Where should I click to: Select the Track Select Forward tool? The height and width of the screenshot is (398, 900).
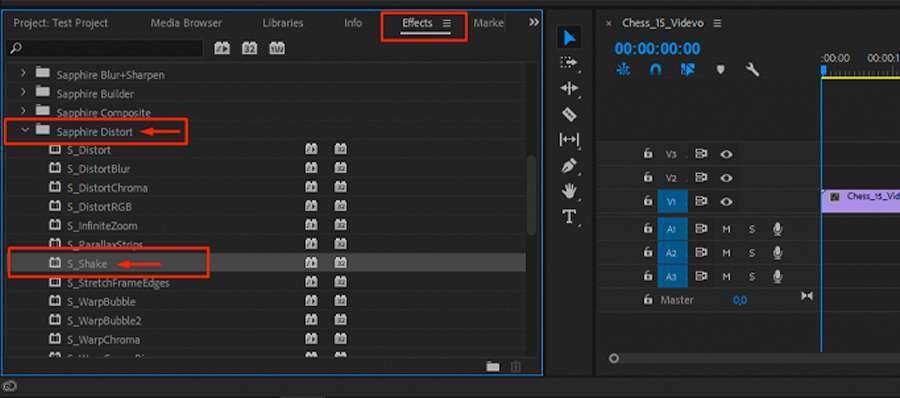(x=568, y=63)
